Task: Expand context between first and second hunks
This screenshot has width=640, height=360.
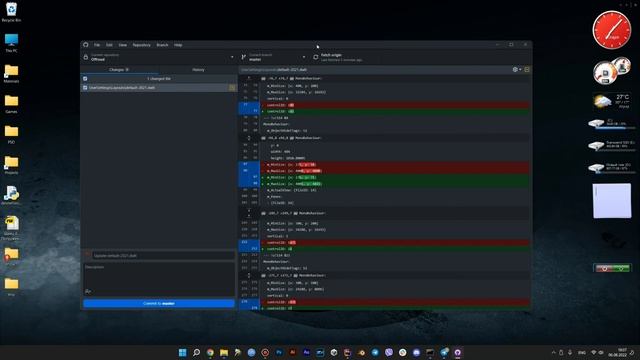Action: 249,138
